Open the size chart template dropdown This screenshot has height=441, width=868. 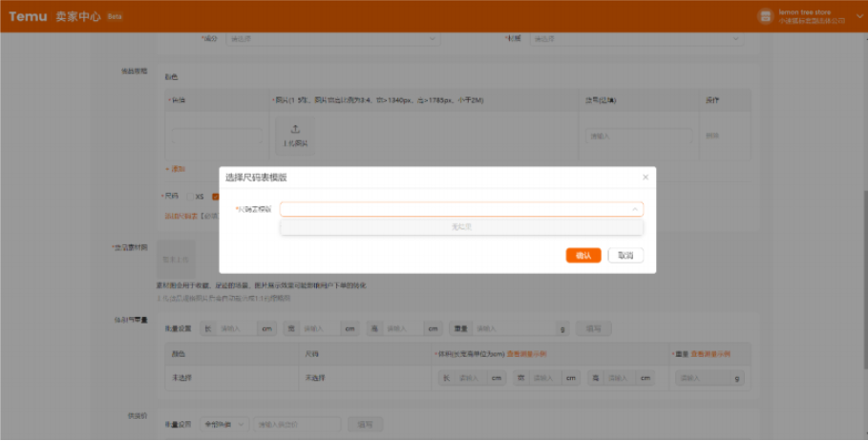tap(461, 209)
